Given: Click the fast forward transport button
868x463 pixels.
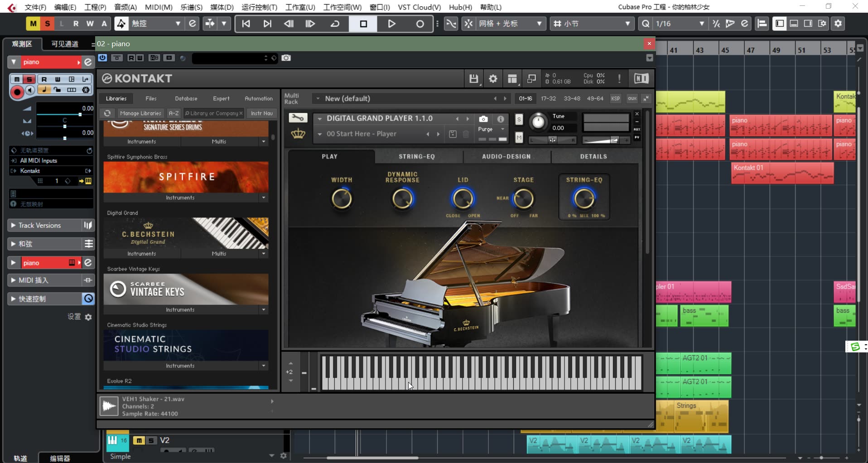Looking at the screenshot, I should [x=310, y=24].
